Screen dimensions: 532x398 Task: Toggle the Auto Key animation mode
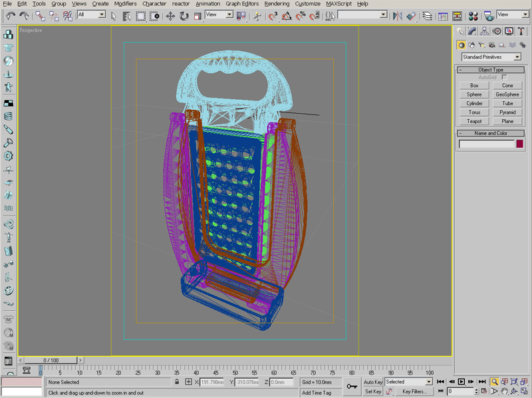coord(373,382)
